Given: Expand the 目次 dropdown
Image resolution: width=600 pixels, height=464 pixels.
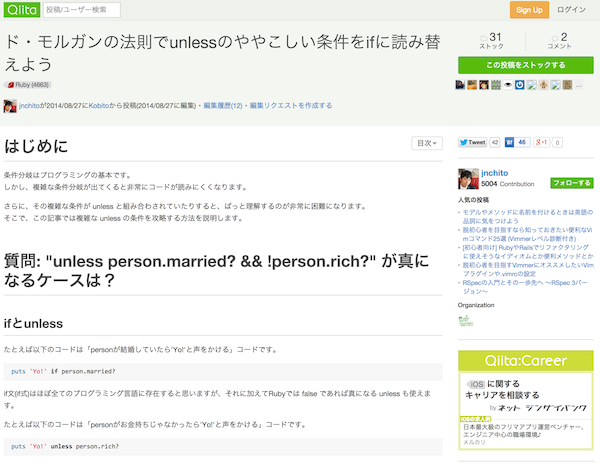Looking at the screenshot, I should click(427, 143).
